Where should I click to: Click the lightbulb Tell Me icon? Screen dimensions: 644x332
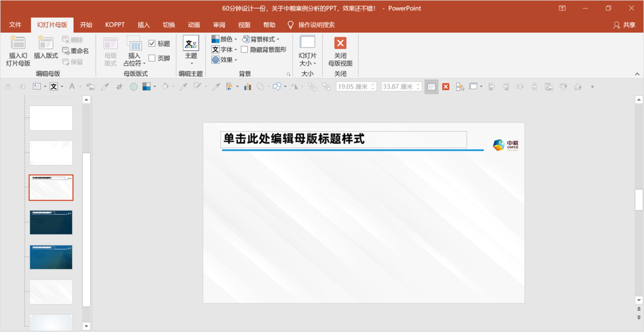coord(290,25)
